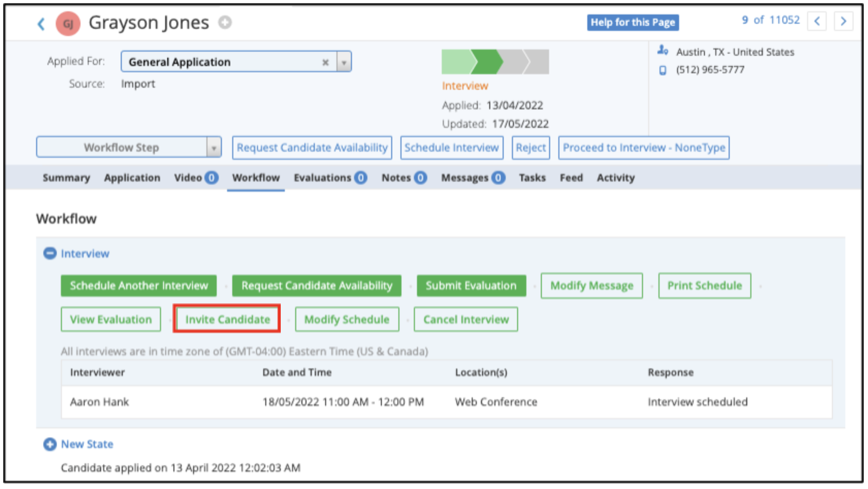Click Schedule Another Interview button

click(139, 286)
